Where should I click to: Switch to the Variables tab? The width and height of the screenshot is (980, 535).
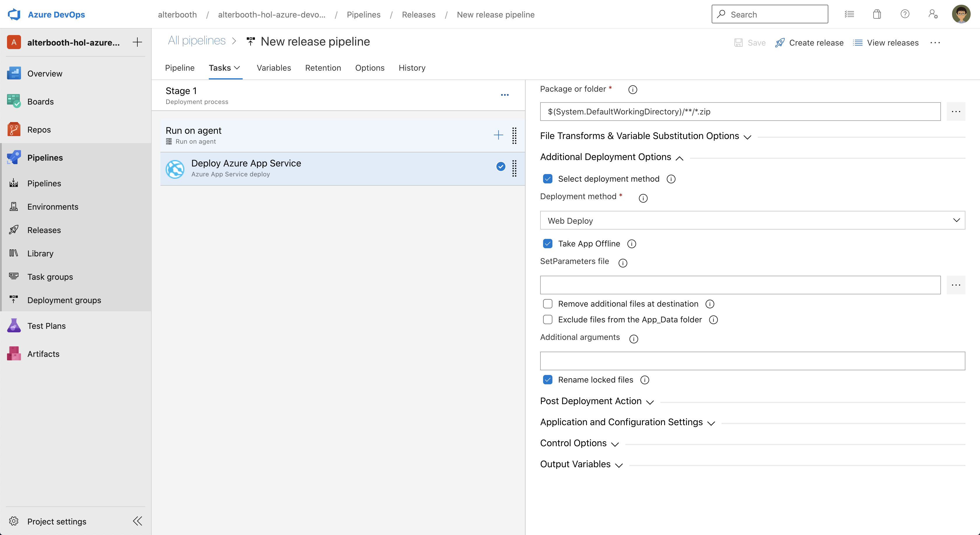(274, 68)
